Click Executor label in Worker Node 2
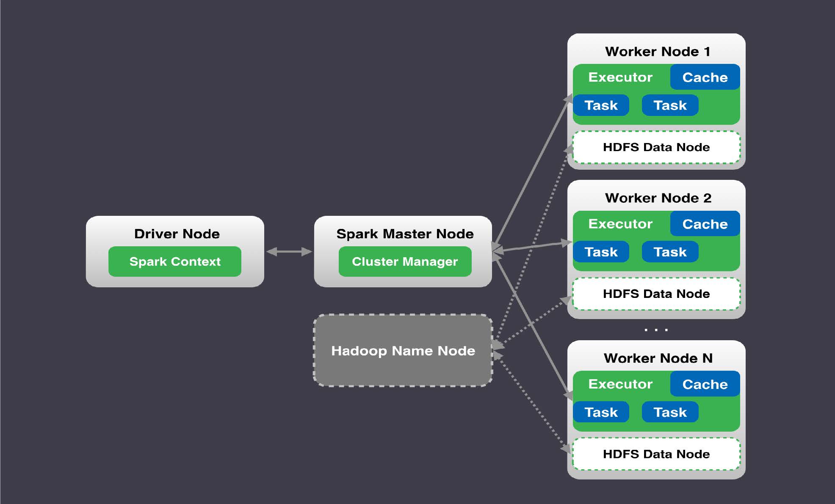835x504 pixels. (620, 223)
